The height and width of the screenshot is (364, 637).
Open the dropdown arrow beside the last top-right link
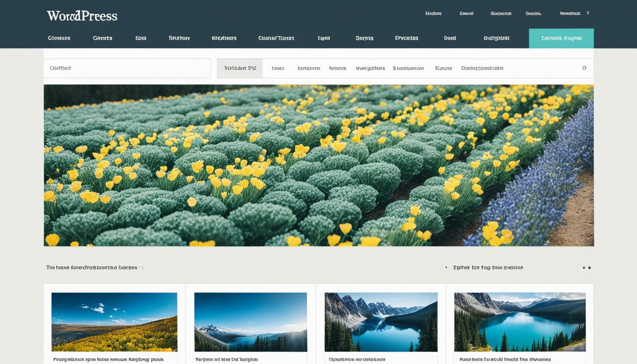[x=588, y=13]
